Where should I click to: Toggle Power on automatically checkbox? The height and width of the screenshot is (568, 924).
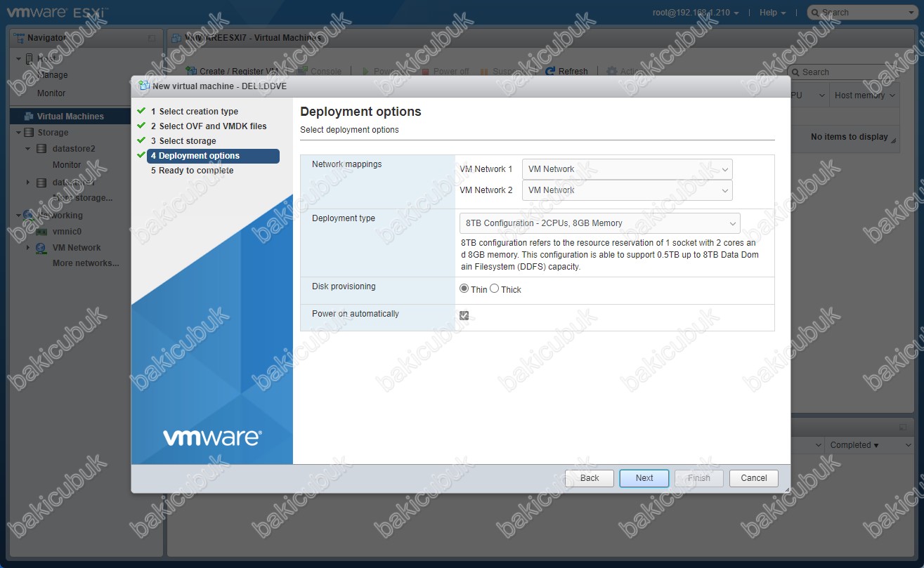tap(464, 315)
